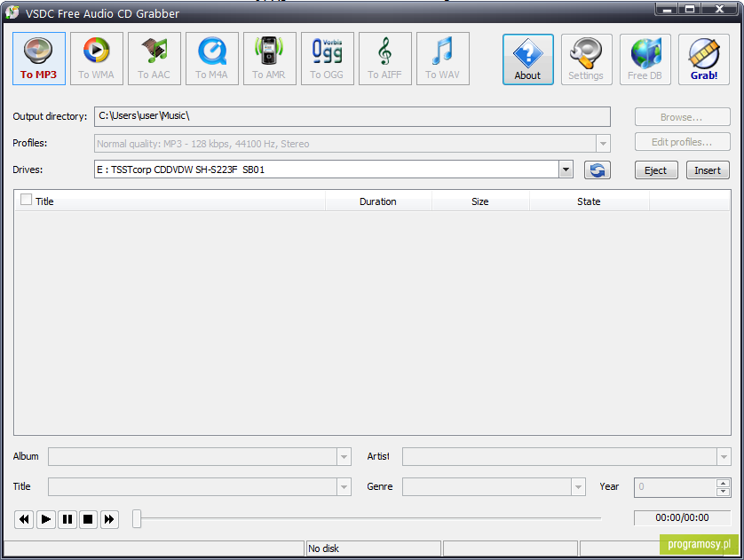Select the To MP3 output format
The image size is (744, 560).
(x=39, y=59)
